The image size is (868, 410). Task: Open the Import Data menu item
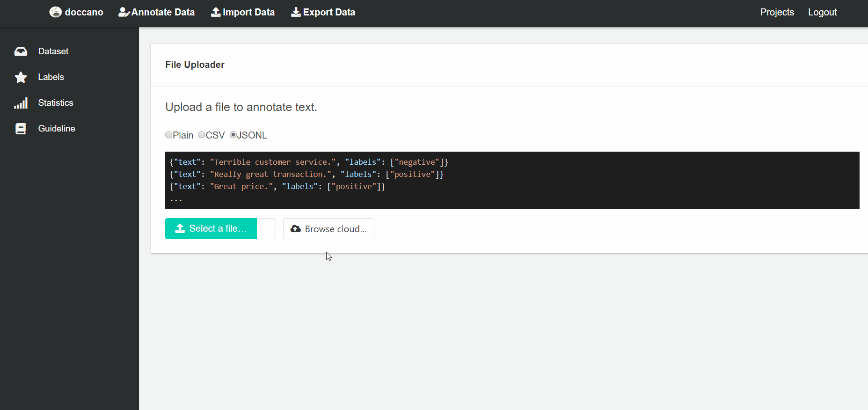pos(243,12)
